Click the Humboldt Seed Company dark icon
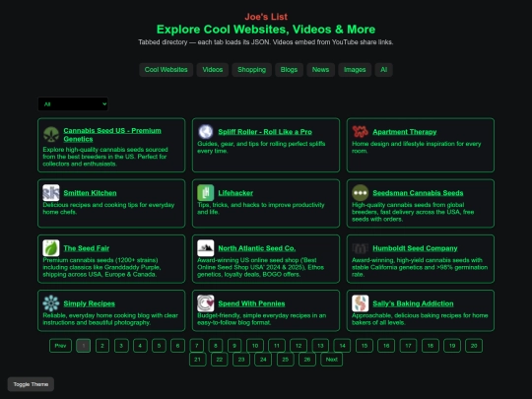 (360, 248)
